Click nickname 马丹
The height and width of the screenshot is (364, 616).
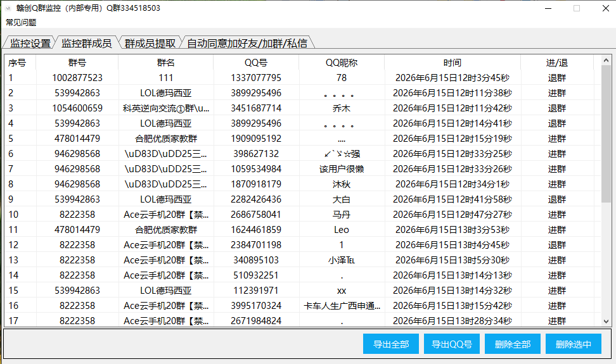342,215
